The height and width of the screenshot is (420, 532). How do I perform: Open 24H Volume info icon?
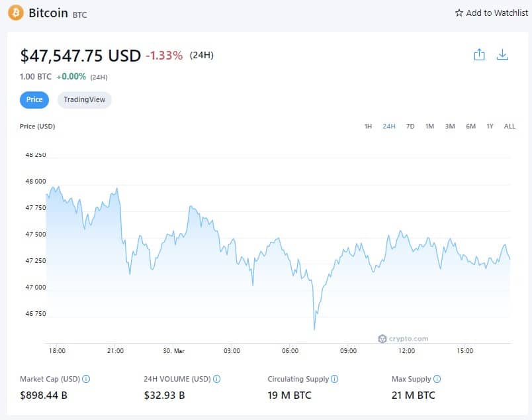(x=216, y=380)
